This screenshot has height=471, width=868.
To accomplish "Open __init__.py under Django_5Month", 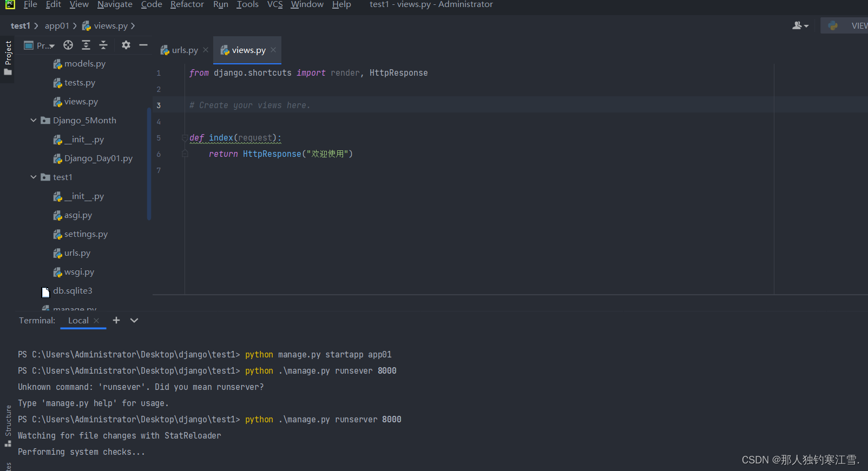I will click(x=78, y=140).
